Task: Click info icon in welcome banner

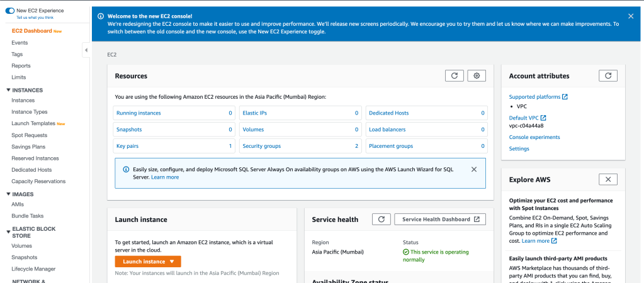Action: point(101,16)
